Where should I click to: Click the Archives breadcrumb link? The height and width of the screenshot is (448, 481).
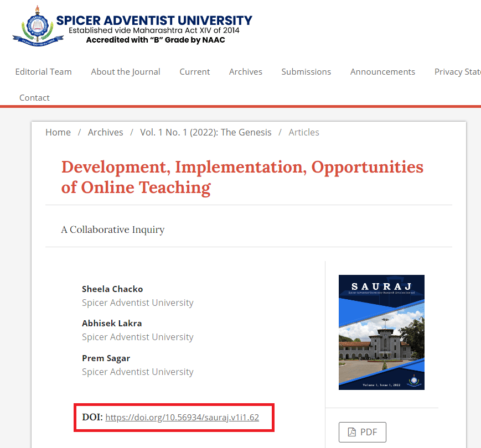pyautogui.click(x=105, y=132)
